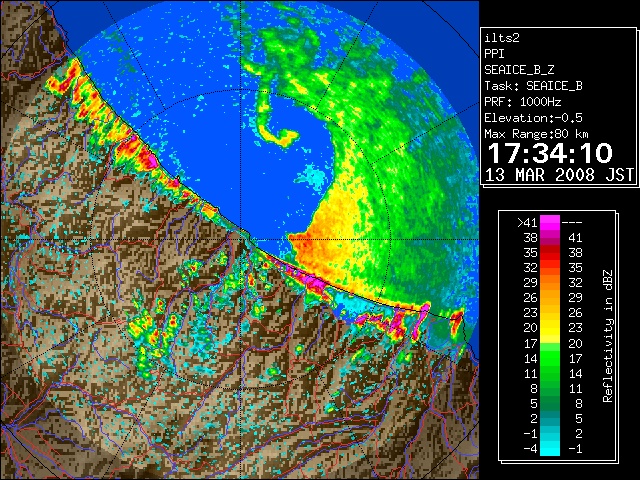Select the 'Task: SEAICE_B' line
The height and width of the screenshot is (480, 640).
(x=533, y=86)
